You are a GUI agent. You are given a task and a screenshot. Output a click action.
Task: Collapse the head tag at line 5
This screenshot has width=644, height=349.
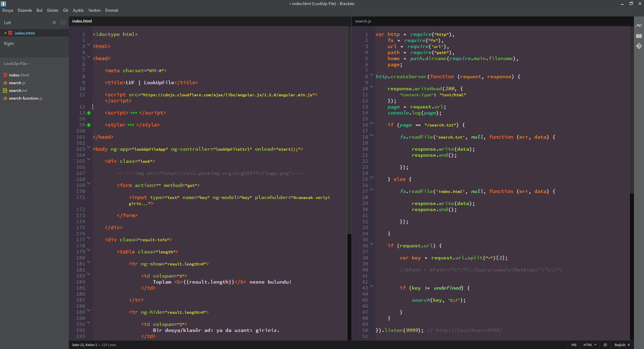pyautogui.click(x=89, y=56)
